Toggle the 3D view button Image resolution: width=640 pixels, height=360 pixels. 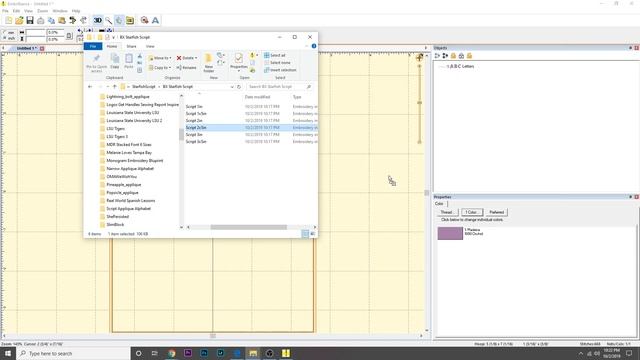point(98,20)
